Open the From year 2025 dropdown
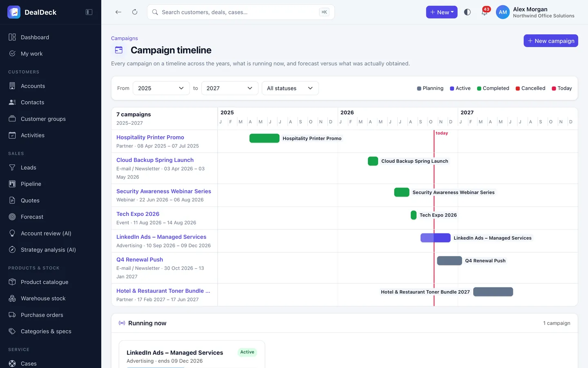The image size is (588, 368). (161, 88)
